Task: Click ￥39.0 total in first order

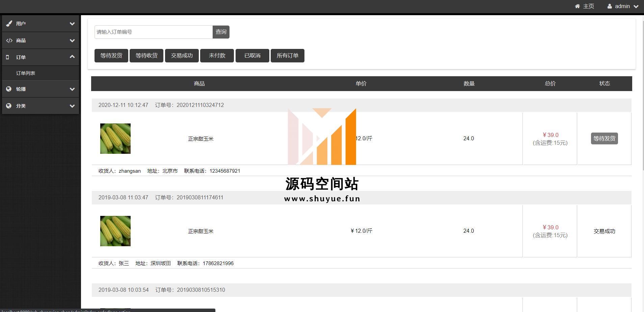Action: (551, 135)
